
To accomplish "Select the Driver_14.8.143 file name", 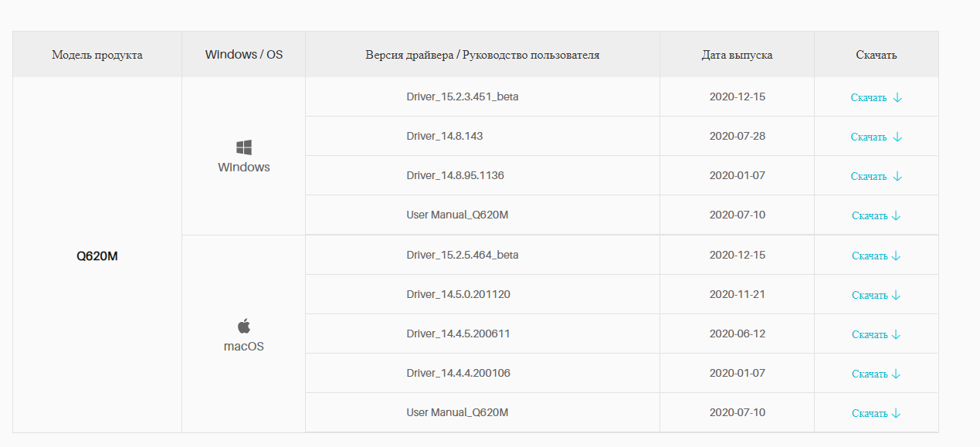I will (x=445, y=137).
